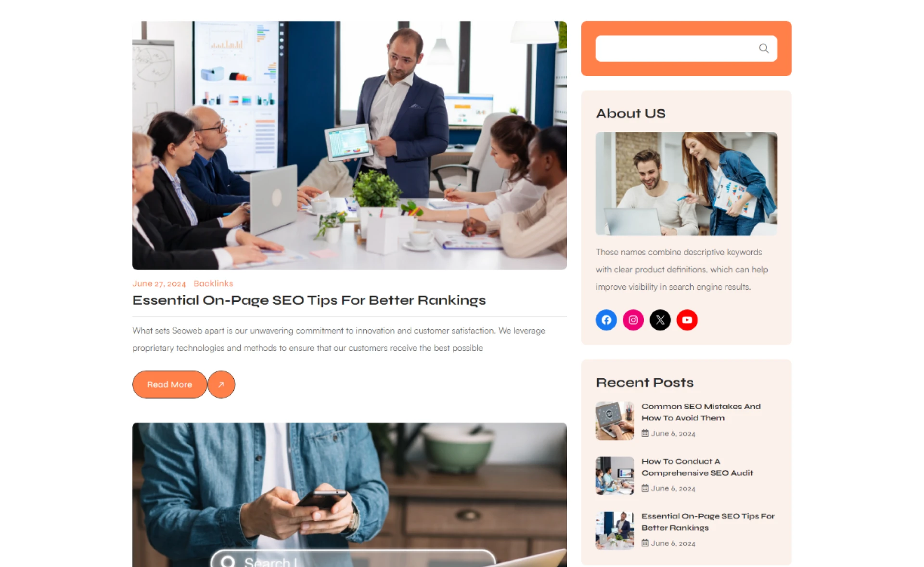Click calendar icon under Common SEO Mistakes
Image resolution: width=924 pixels, height=567 pixels.
[645, 433]
